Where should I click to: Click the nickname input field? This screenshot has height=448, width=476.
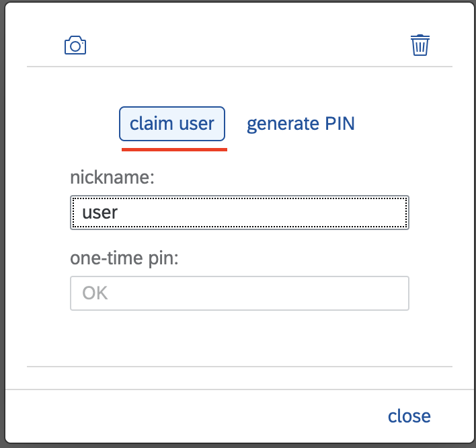coord(239,213)
